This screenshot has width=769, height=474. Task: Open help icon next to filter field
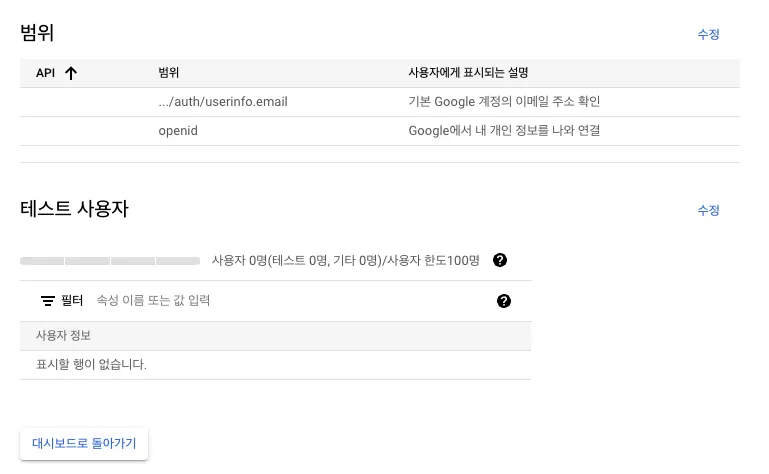pyautogui.click(x=504, y=301)
